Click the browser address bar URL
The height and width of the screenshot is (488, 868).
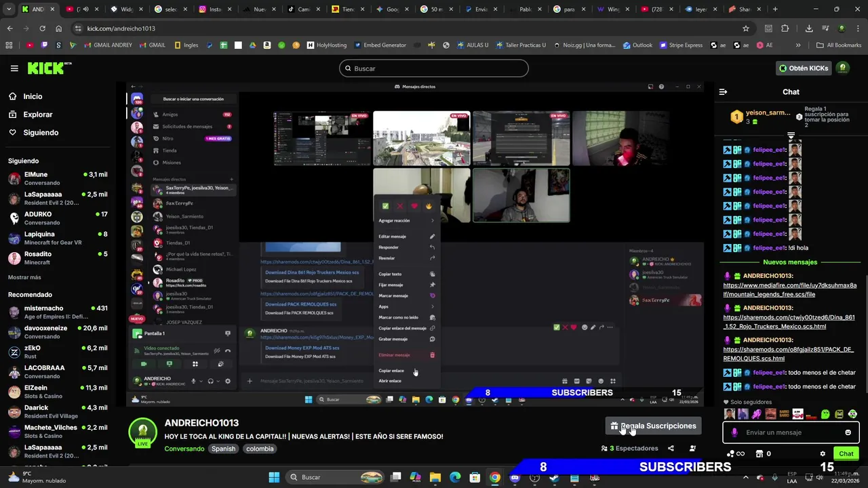pyautogui.click(x=121, y=28)
